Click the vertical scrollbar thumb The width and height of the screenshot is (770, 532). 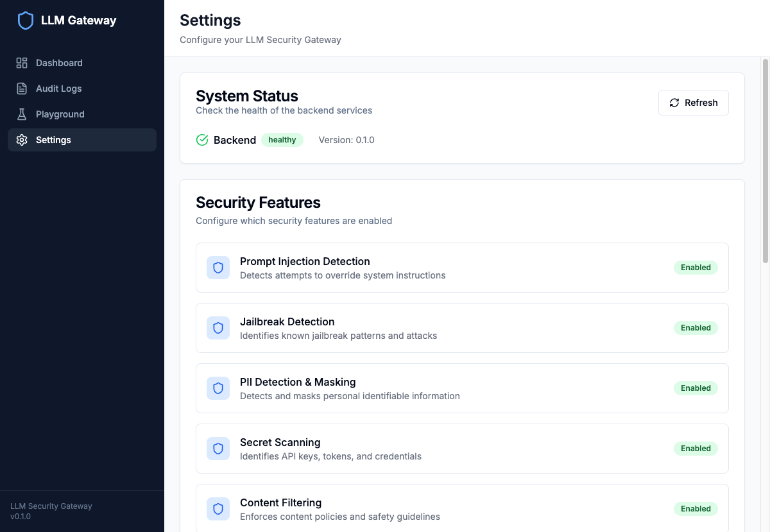click(x=765, y=160)
